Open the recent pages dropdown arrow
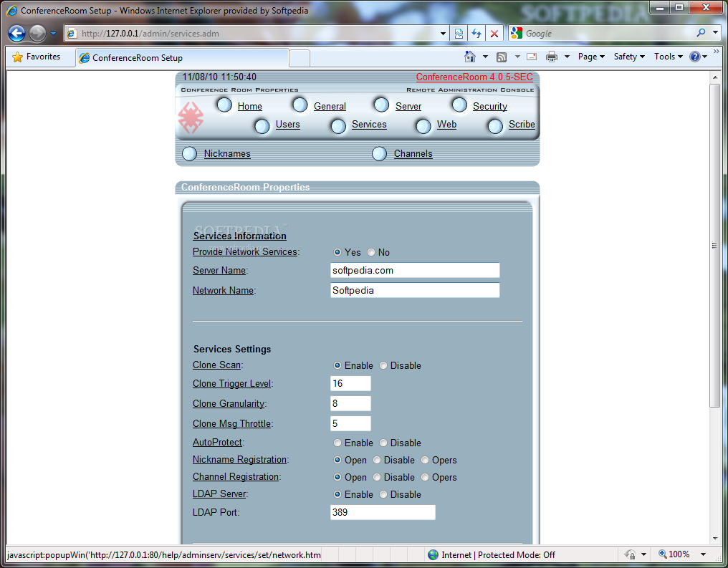Image resolution: width=728 pixels, height=568 pixels. click(53, 34)
